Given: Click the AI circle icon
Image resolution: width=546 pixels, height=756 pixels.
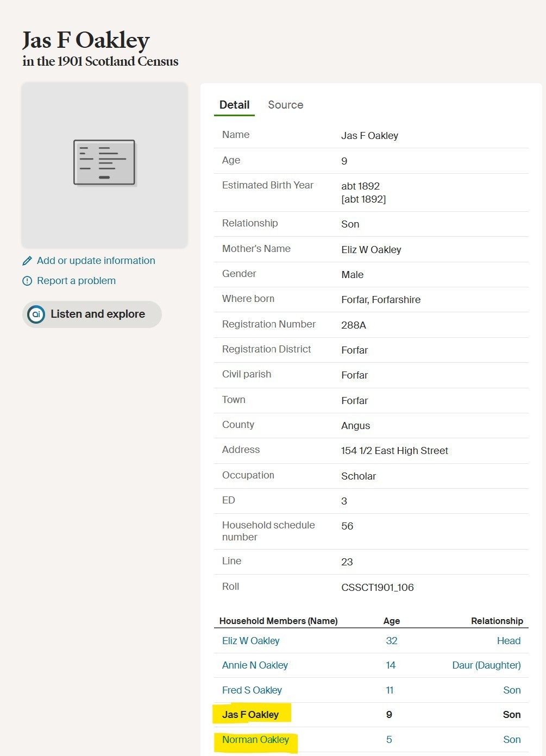Looking at the screenshot, I should click(x=36, y=314).
